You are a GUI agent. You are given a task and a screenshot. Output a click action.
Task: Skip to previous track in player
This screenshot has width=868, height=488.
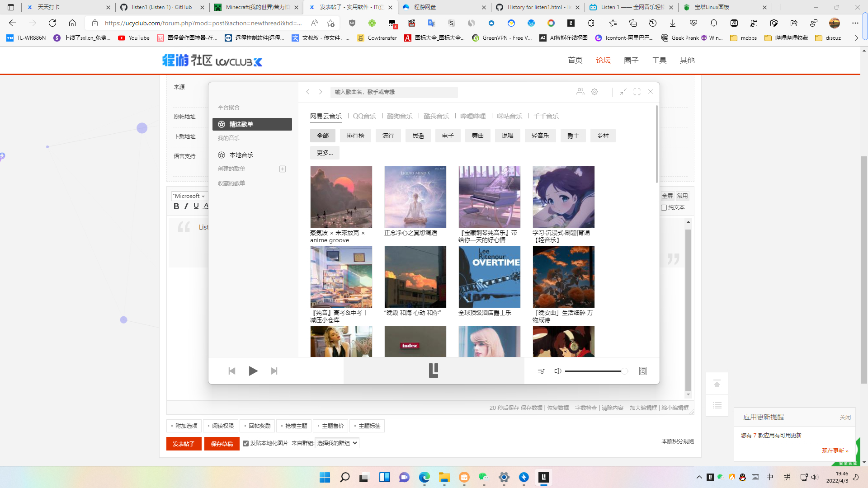232,371
